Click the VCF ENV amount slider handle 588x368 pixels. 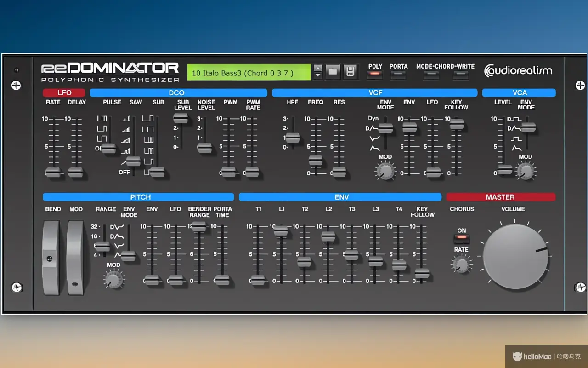410,127
